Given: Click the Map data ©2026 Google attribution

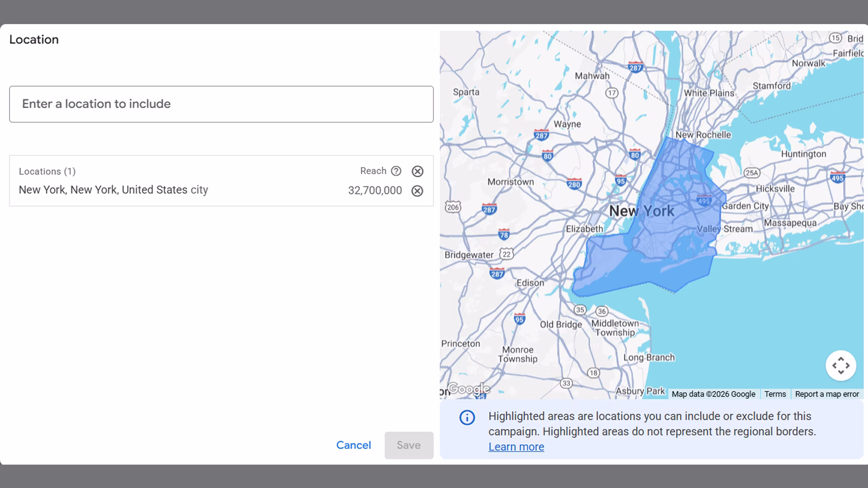Looking at the screenshot, I should tap(713, 394).
